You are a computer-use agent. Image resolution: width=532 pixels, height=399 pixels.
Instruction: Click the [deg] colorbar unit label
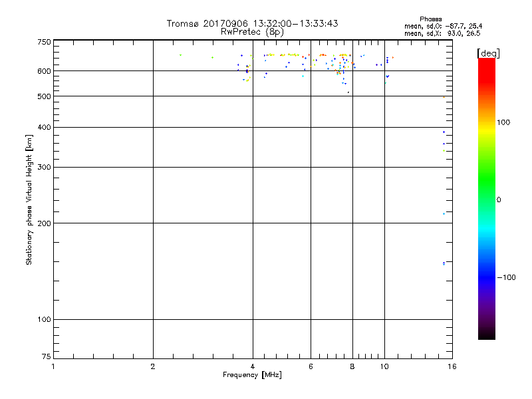click(489, 53)
